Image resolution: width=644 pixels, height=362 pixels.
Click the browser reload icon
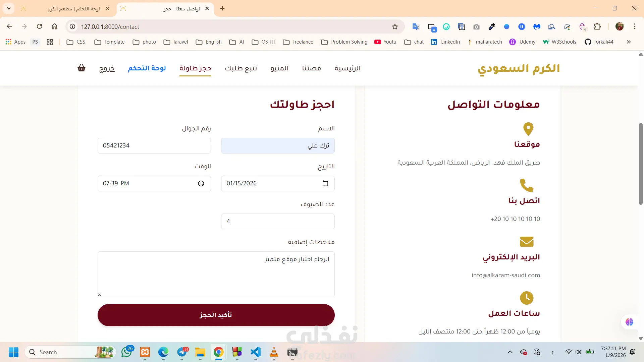point(39,26)
